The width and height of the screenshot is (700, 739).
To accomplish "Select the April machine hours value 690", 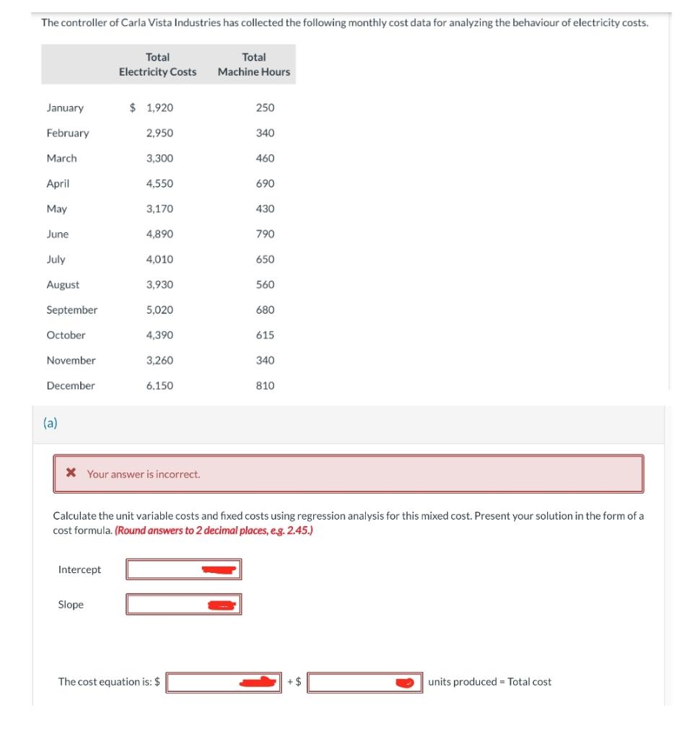I will pyautogui.click(x=266, y=183).
